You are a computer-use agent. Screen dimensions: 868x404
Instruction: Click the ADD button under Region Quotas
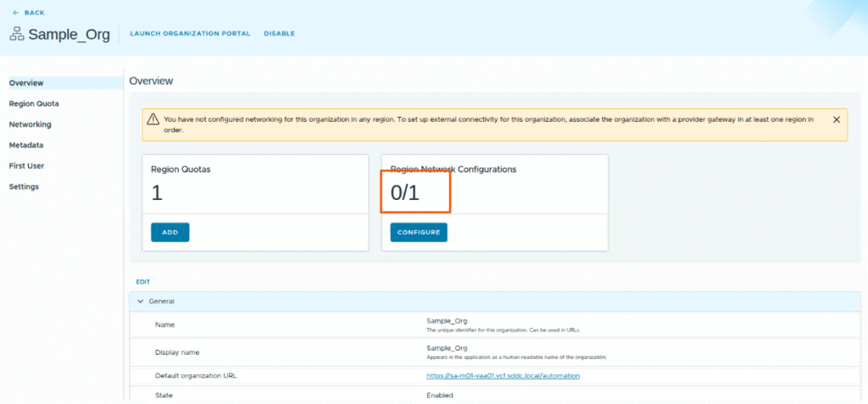click(170, 232)
